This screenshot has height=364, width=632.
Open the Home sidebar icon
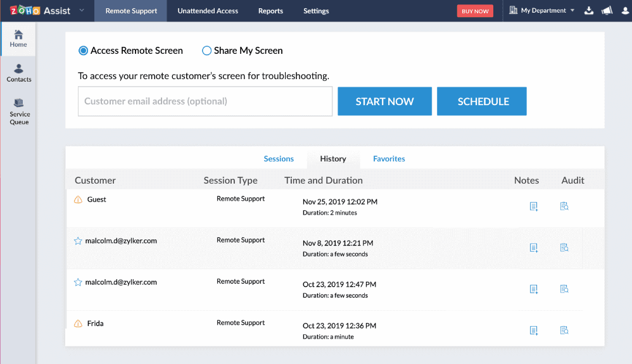coord(18,39)
